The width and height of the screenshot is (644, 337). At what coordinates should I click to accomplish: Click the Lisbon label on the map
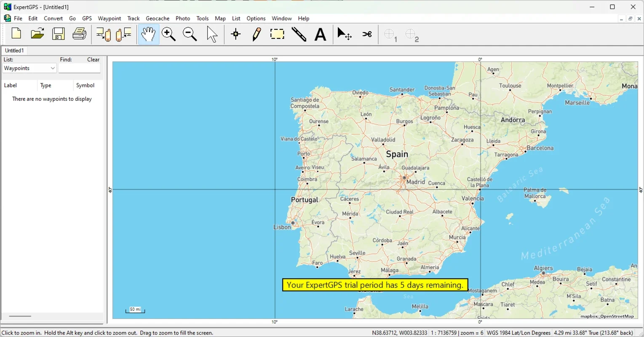coord(282,227)
